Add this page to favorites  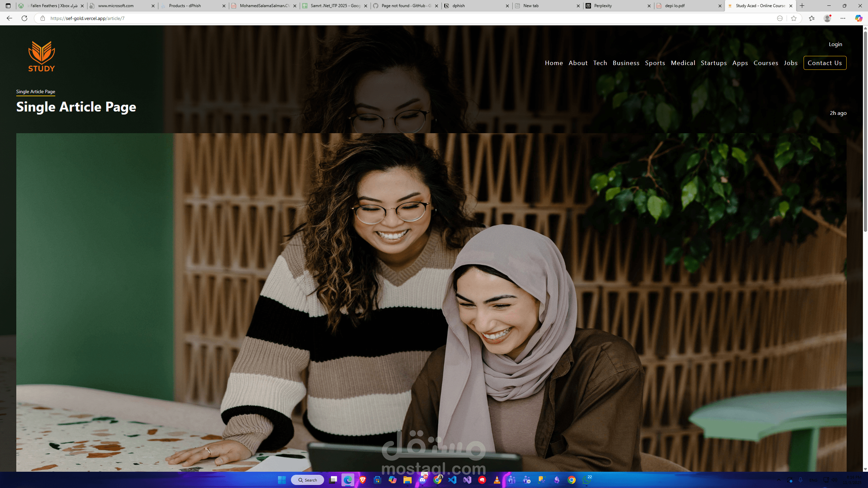(794, 18)
